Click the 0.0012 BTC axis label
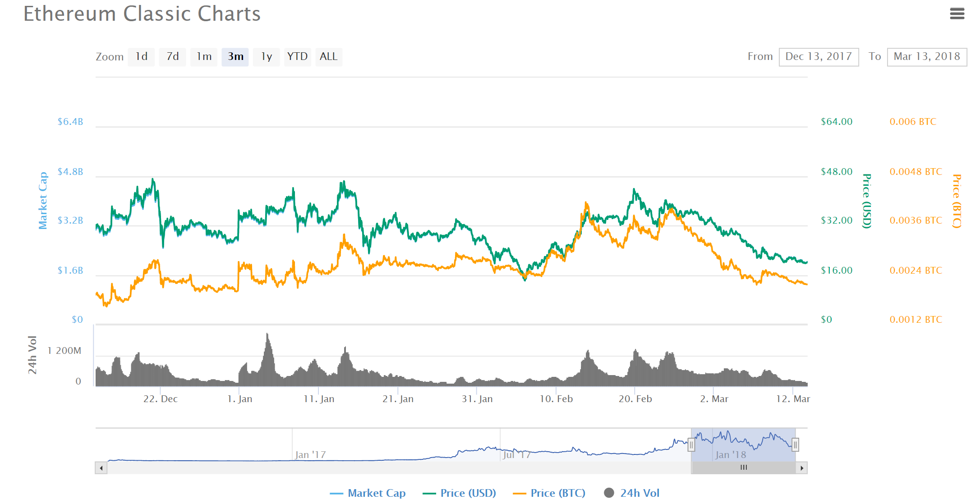980x504 pixels. pyautogui.click(x=916, y=320)
